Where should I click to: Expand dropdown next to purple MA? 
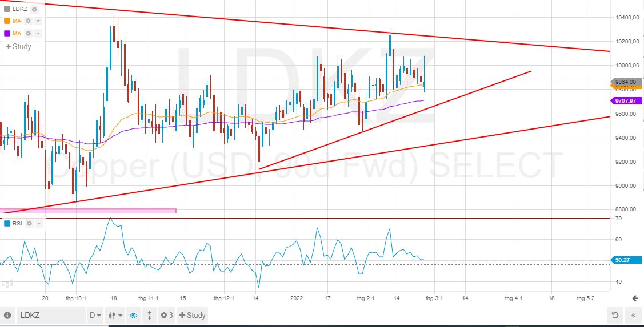click(38, 33)
